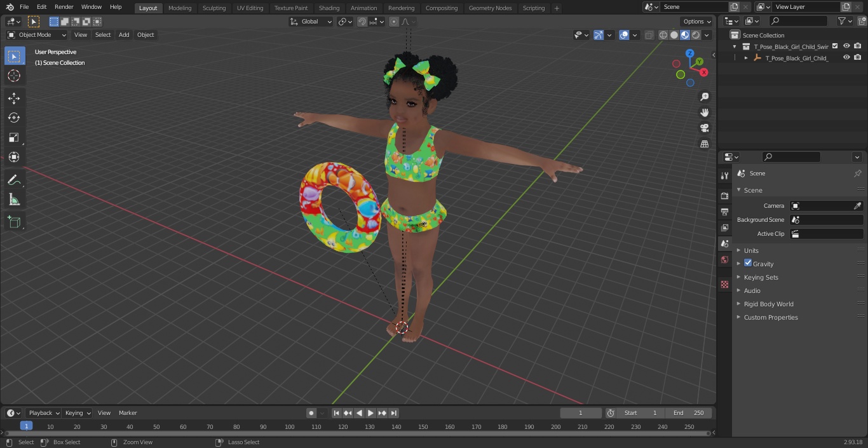The image size is (868, 448).
Task: Hide T_Pose_Black_Girl_Child_ armature object eye icon
Action: click(x=846, y=57)
